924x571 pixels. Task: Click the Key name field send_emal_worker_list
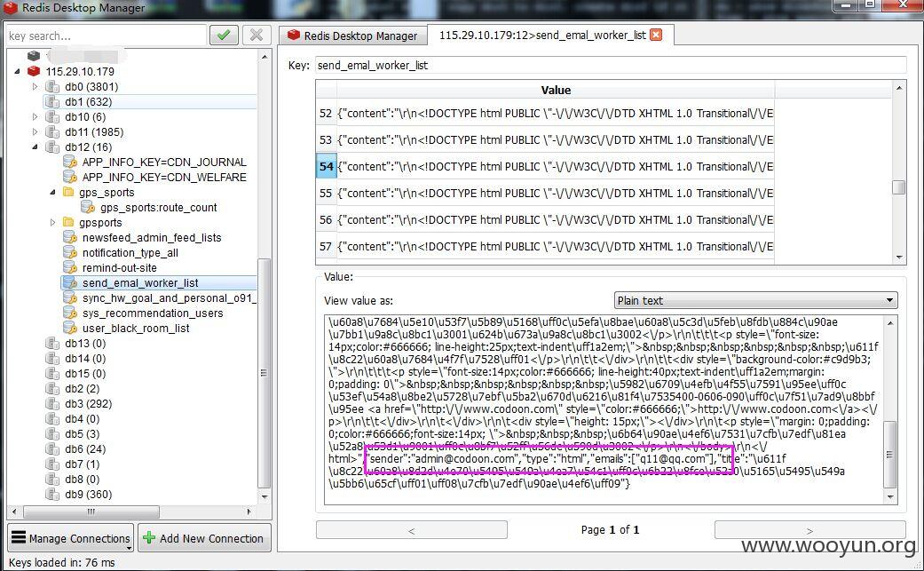pyautogui.click(x=611, y=66)
